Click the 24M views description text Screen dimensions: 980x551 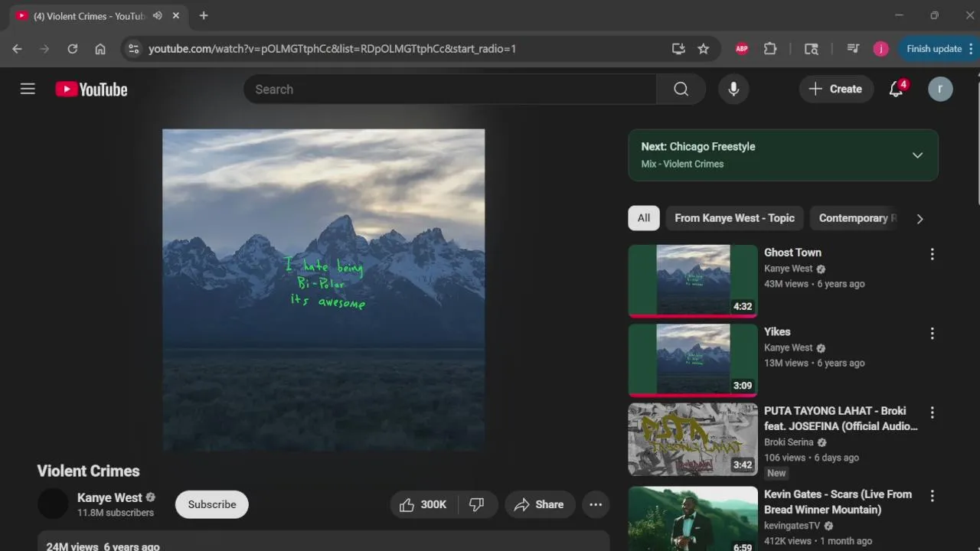click(x=72, y=546)
